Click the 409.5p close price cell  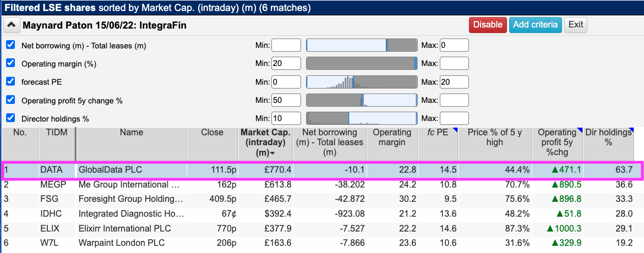[x=212, y=199]
